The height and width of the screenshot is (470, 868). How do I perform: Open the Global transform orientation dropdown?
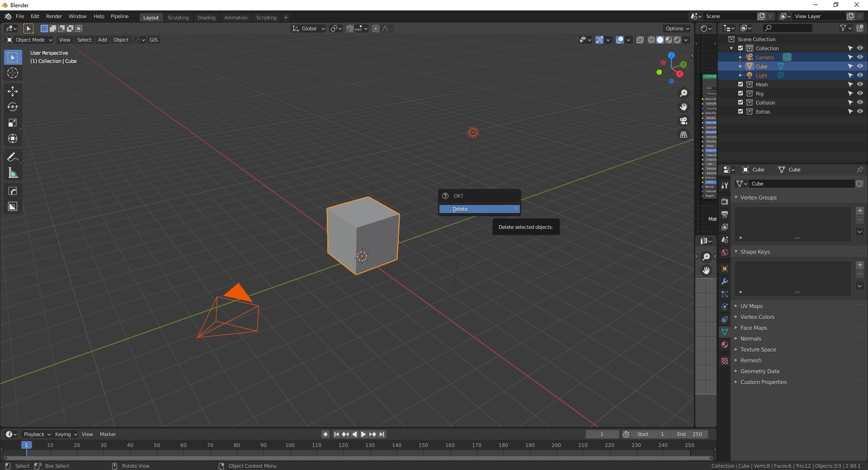point(309,28)
